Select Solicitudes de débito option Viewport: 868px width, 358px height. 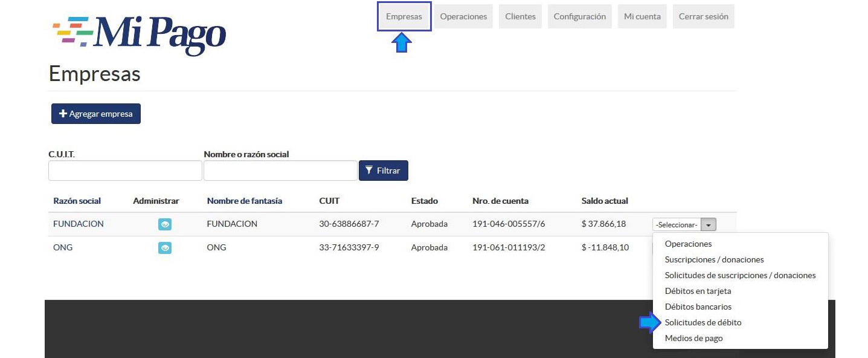click(x=703, y=322)
